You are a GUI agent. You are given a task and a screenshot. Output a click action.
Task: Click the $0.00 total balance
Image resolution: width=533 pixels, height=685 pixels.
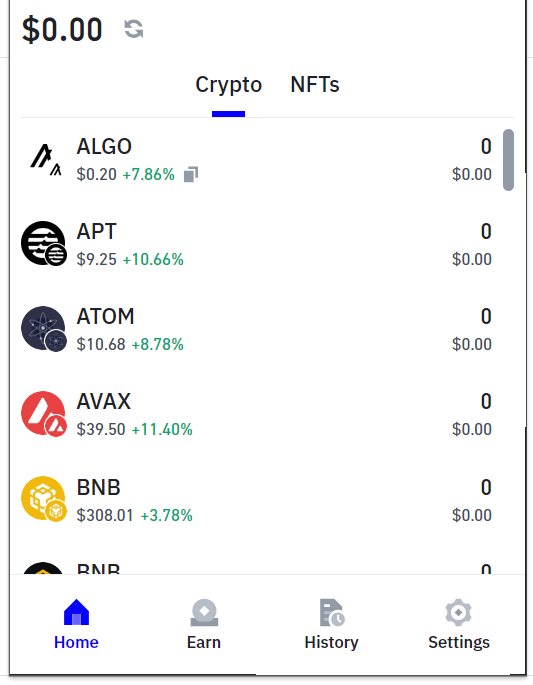62,30
